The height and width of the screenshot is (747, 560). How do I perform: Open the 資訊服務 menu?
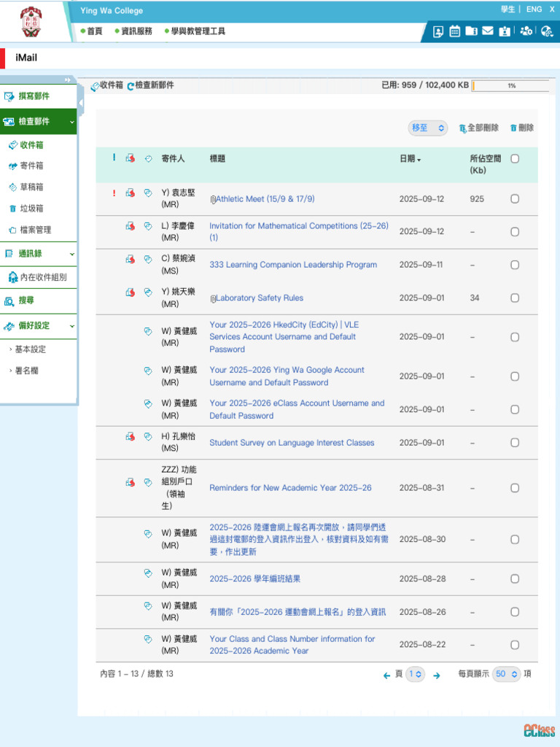point(133,31)
